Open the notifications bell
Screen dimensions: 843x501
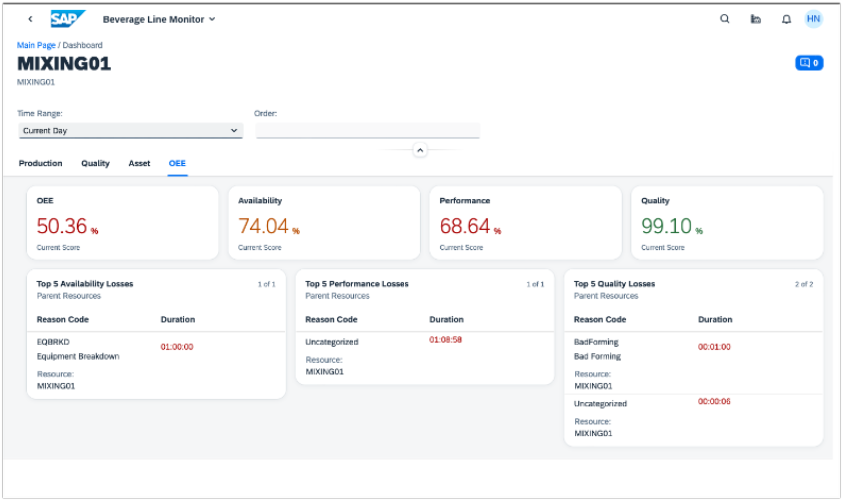pos(786,19)
